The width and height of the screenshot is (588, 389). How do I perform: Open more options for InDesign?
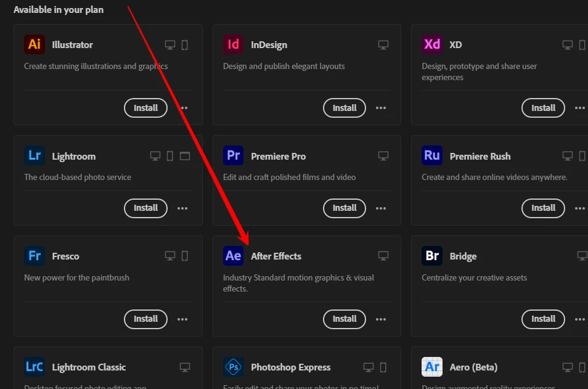click(381, 108)
